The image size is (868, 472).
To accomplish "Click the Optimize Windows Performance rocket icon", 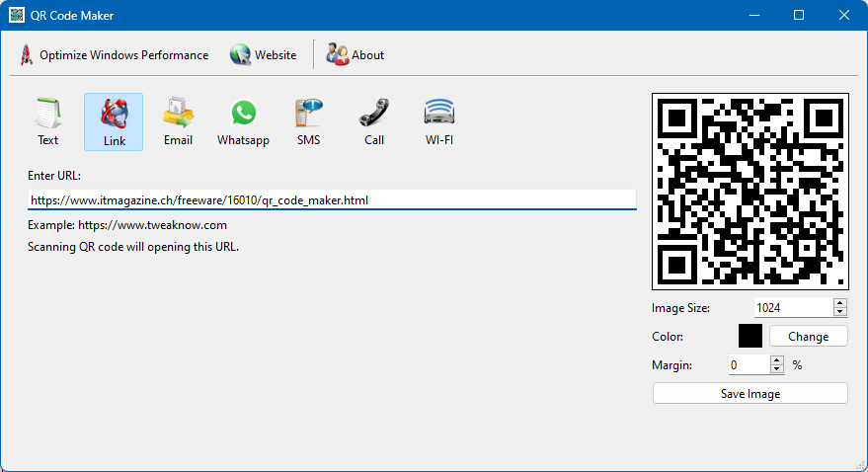I will tap(26, 54).
